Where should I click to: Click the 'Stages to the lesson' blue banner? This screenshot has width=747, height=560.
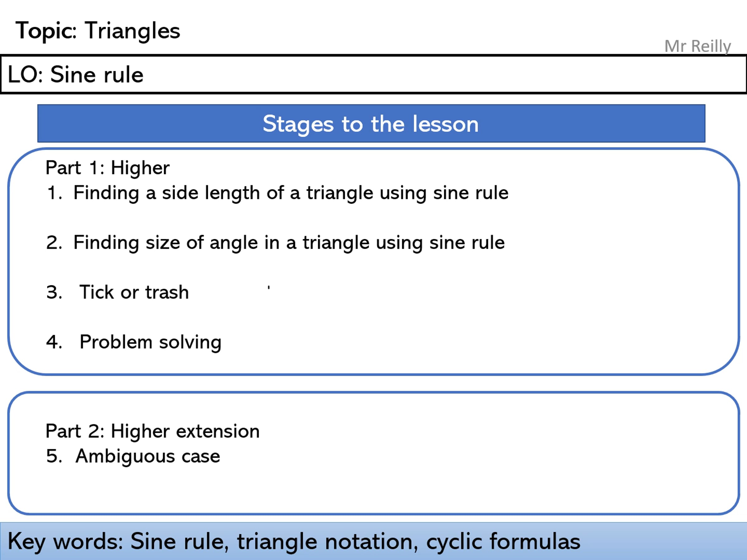pyautogui.click(x=371, y=124)
